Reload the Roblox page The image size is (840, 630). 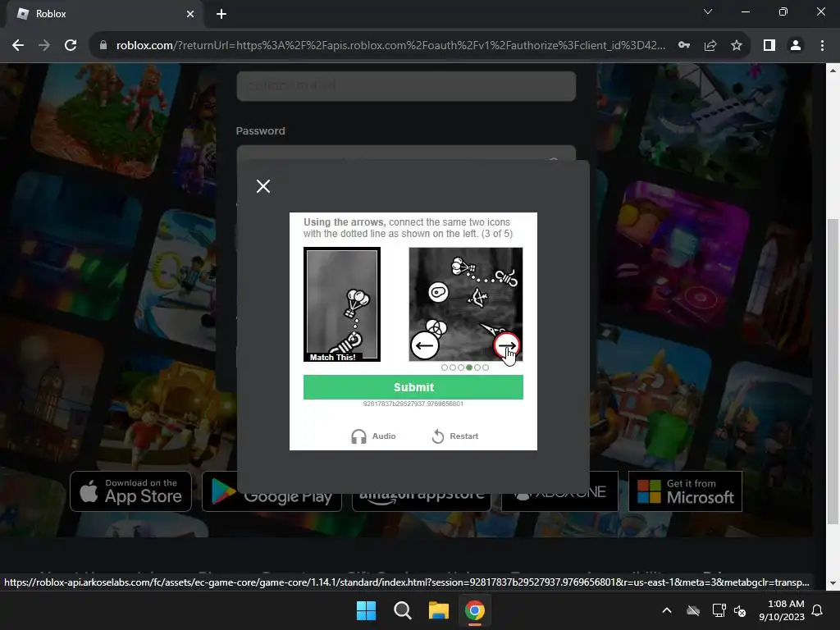pyautogui.click(x=71, y=46)
